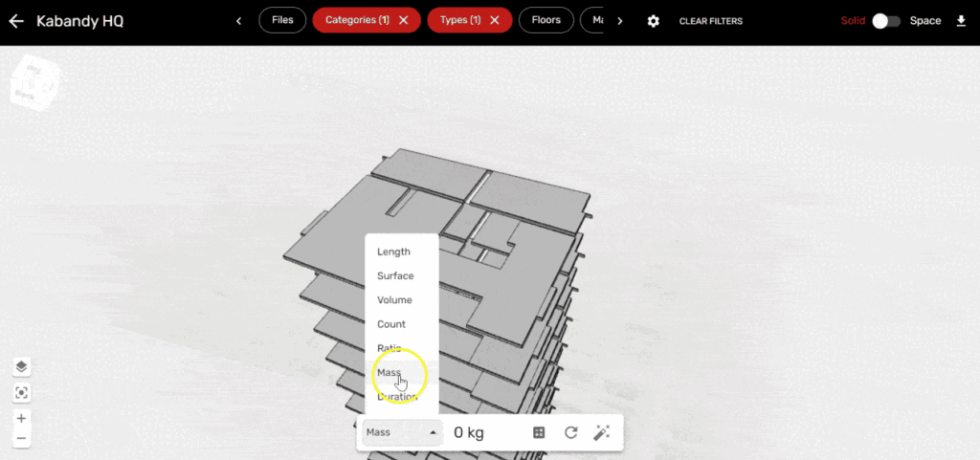Download the model using the download icon

961,21
